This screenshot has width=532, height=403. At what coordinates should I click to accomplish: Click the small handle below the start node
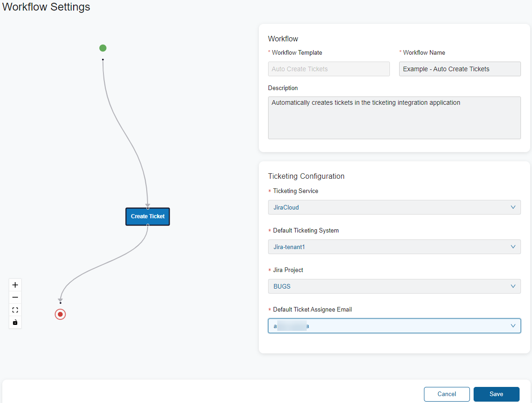pos(103,59)
